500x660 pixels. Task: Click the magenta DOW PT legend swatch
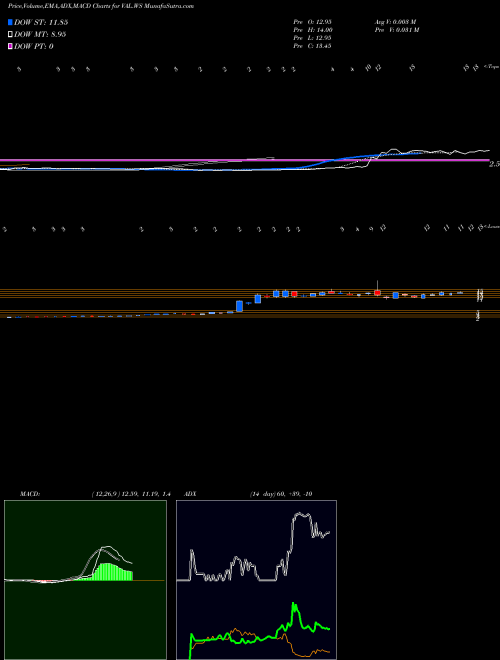click(x=10, y=46)
